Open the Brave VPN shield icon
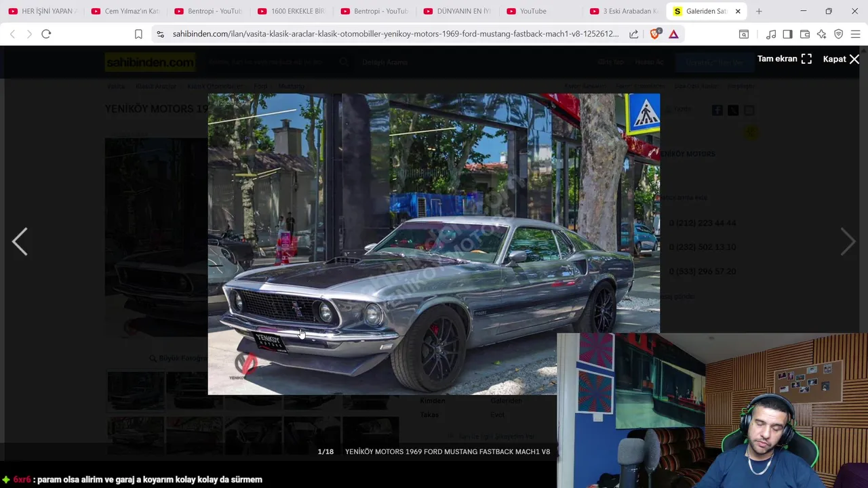The image size is (868, 488). click(839, 34)
